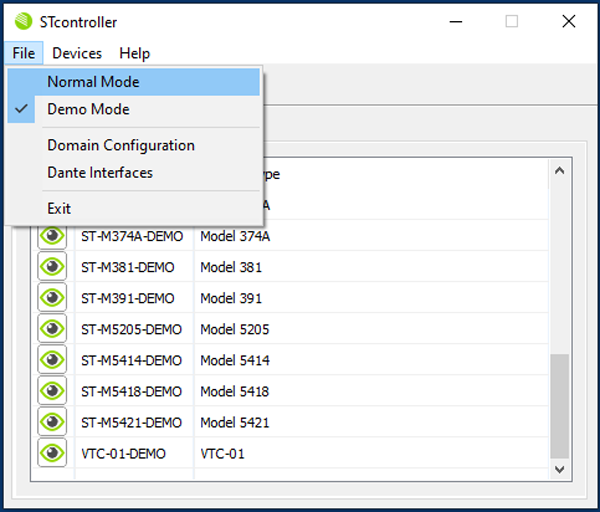
Task: Identify device ST-M391-DEMO via eye icon
Action: tap(52, 298)
